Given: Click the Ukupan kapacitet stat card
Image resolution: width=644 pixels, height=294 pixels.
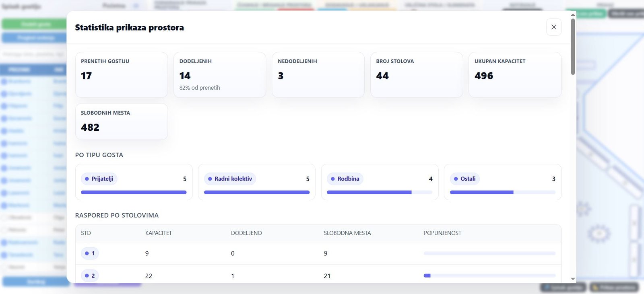Looking at the screenshot, I should [x=515, y=75].
